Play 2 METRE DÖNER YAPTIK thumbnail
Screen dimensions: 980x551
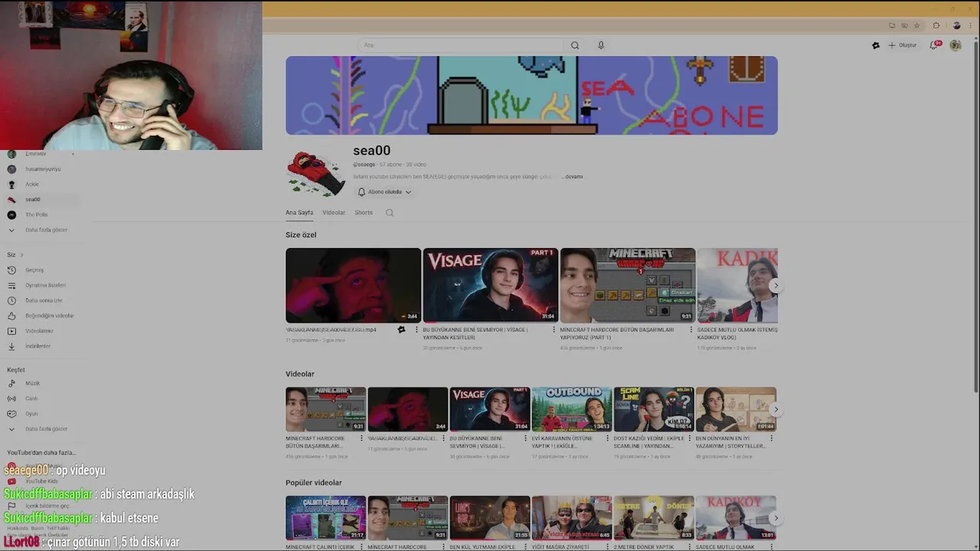(x=654, y=518)
